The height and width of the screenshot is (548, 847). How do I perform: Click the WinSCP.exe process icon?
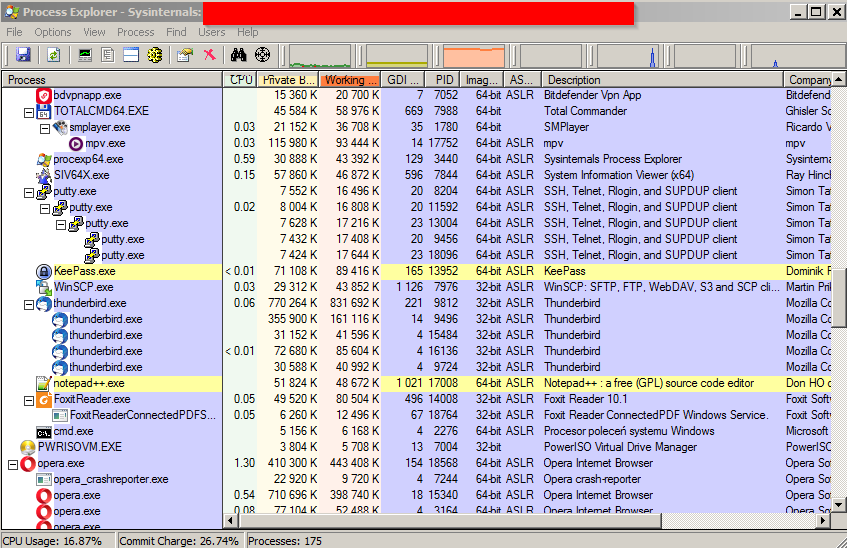coord(44,288)
